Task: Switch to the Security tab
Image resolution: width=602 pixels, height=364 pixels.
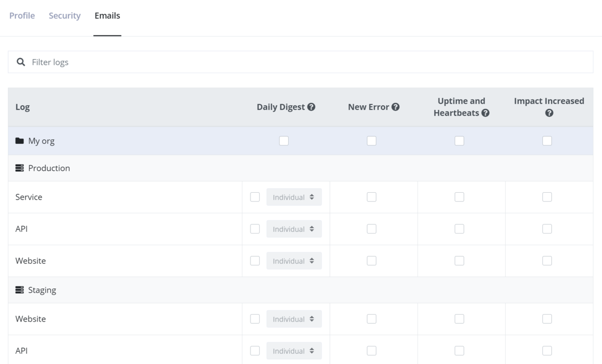Action: pyautogui.click(x=64, y=16)
